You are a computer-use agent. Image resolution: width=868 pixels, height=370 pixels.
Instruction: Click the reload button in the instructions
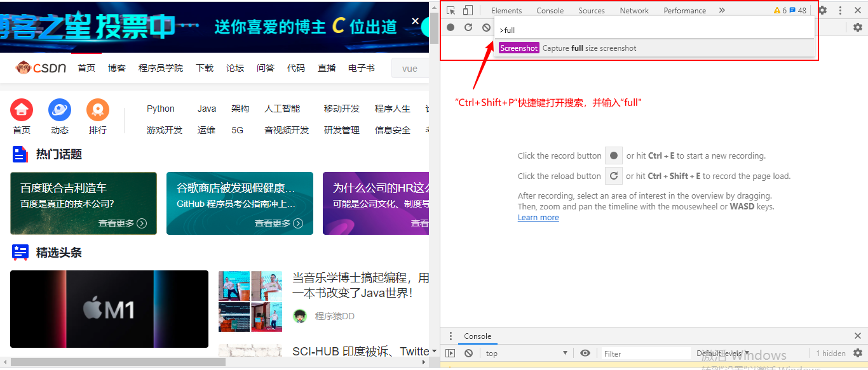[x=613, y=176]
